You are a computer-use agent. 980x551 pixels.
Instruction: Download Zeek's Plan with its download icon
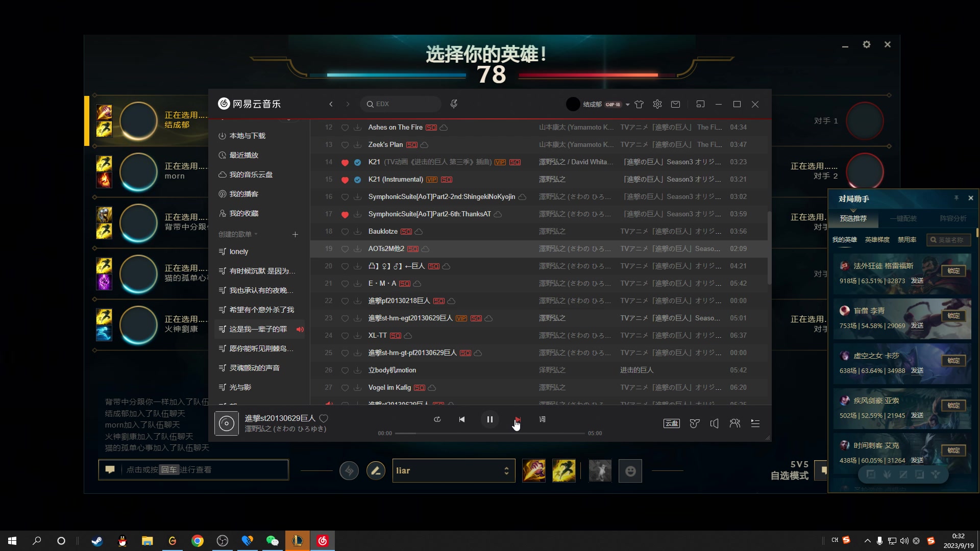pyautogui.click(x=358, y=145)
